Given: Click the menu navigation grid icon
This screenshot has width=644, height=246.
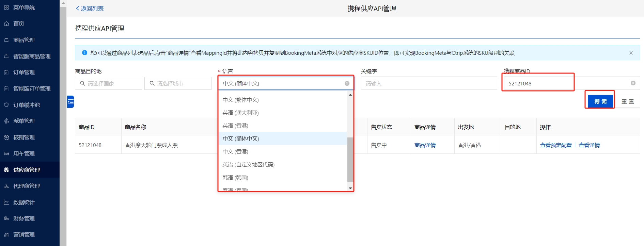Looking at the screenshot, I should [x=6, y=7].
